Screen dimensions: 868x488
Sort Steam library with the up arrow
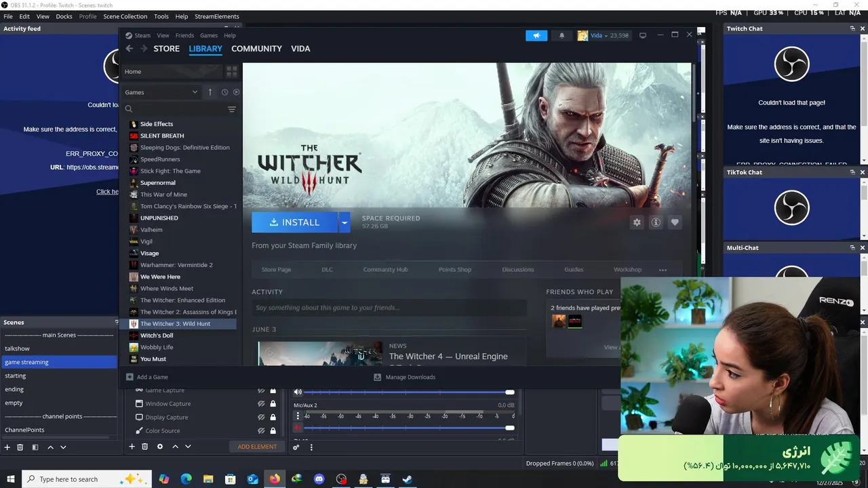pos(210,92)
